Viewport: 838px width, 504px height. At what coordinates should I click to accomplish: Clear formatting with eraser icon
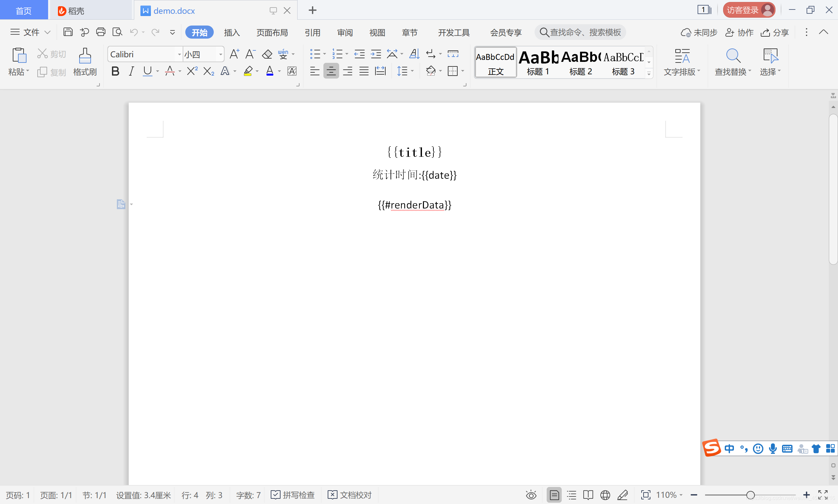click(x=267, y=54)
